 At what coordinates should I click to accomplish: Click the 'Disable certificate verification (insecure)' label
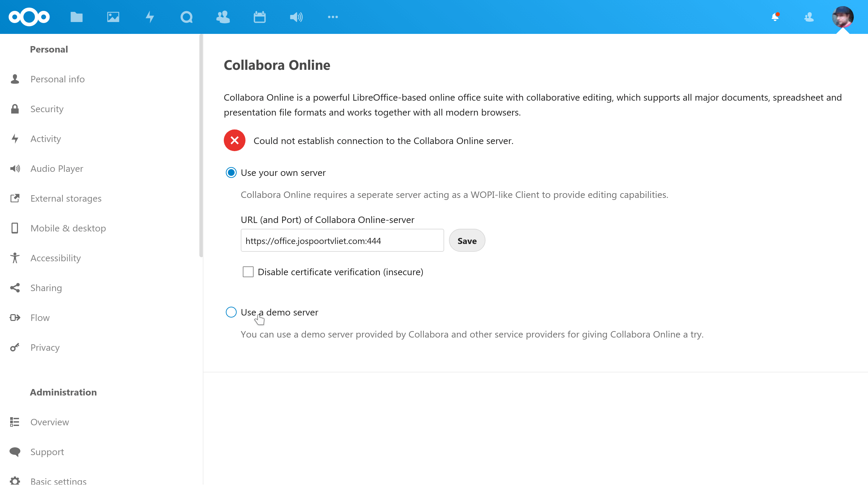(x=340, y=272)
